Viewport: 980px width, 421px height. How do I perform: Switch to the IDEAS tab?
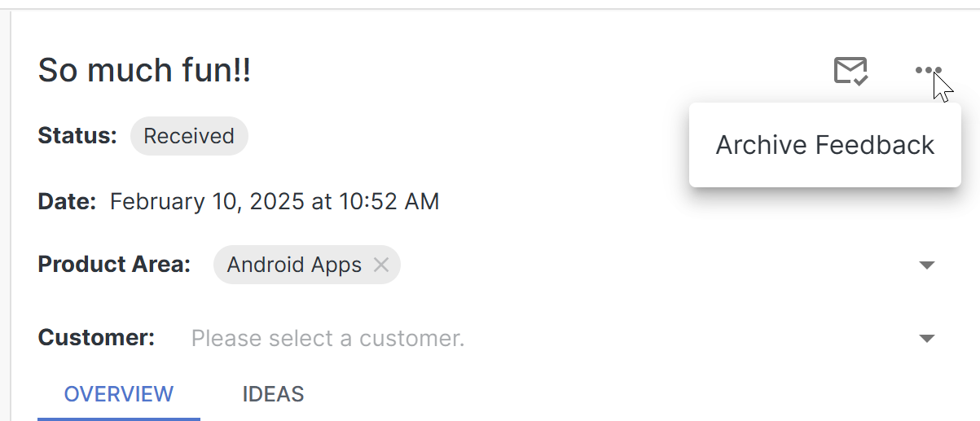coord(273,395)
